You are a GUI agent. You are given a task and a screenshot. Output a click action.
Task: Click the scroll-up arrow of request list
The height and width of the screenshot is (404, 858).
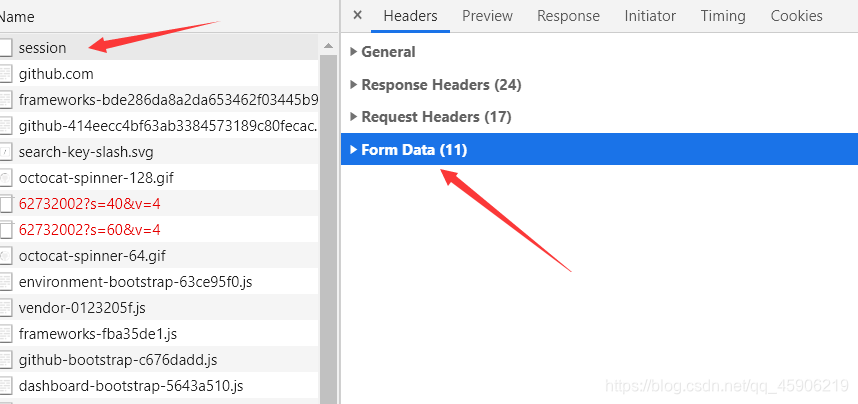point(328,46)
